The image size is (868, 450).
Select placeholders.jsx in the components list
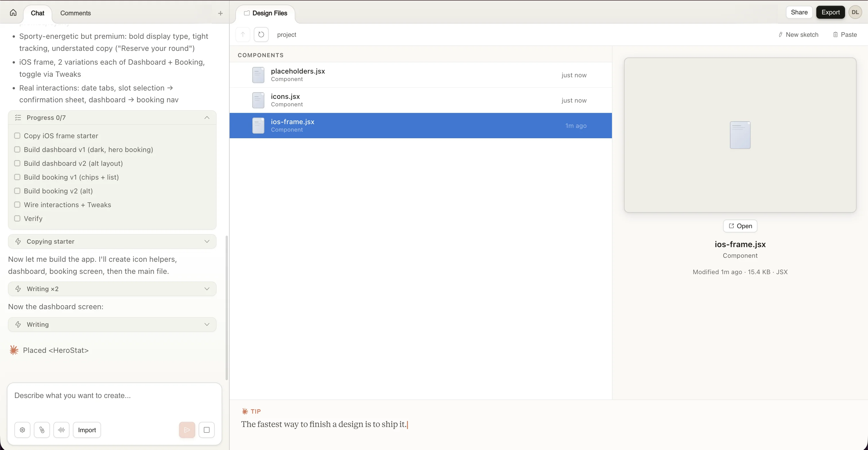[x=298, y=74]
